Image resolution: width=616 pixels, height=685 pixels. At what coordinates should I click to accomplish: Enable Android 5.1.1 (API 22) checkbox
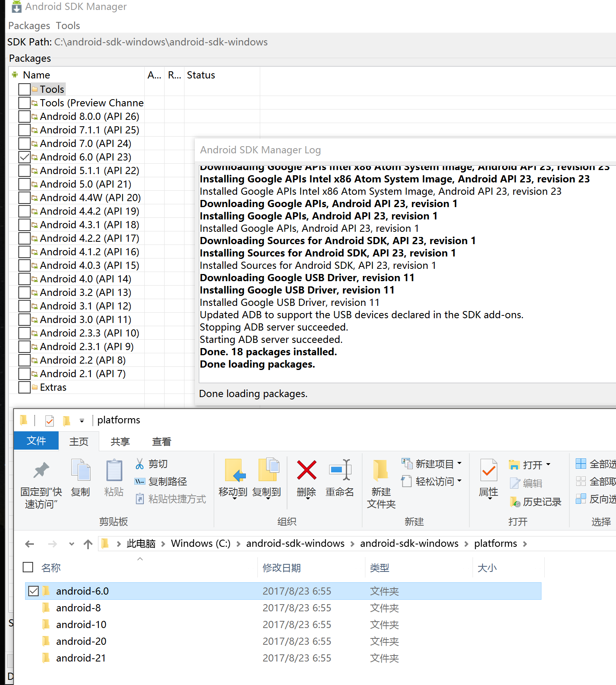(x=24, y=170)
